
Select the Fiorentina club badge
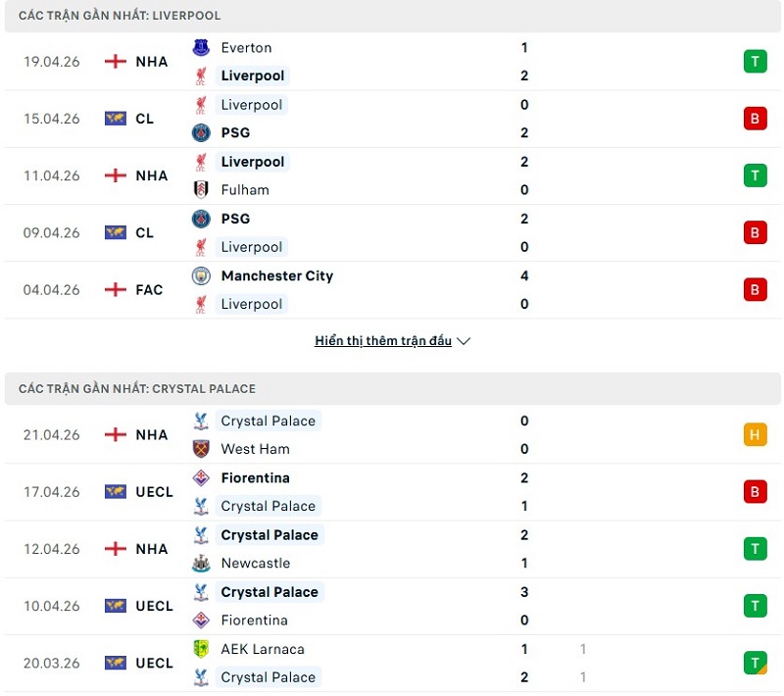200,477
